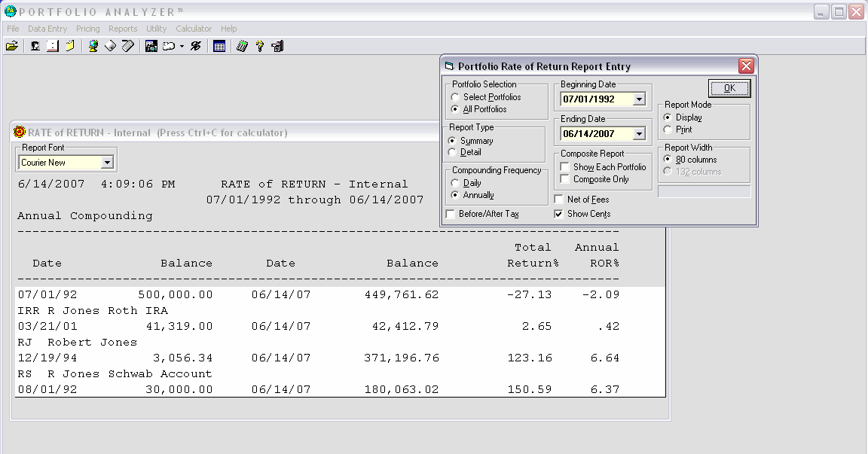
Task: Click the percent symbol toolbar icon
Action: click(196, 47)
